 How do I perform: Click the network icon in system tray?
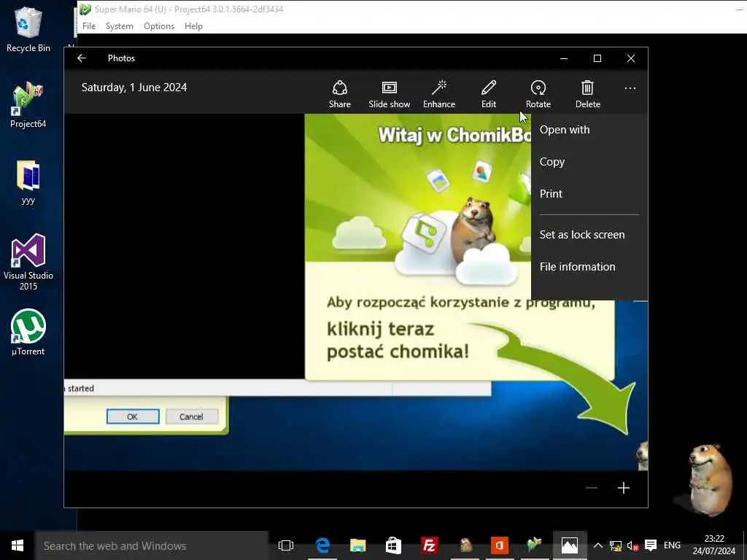click(616, 545)
